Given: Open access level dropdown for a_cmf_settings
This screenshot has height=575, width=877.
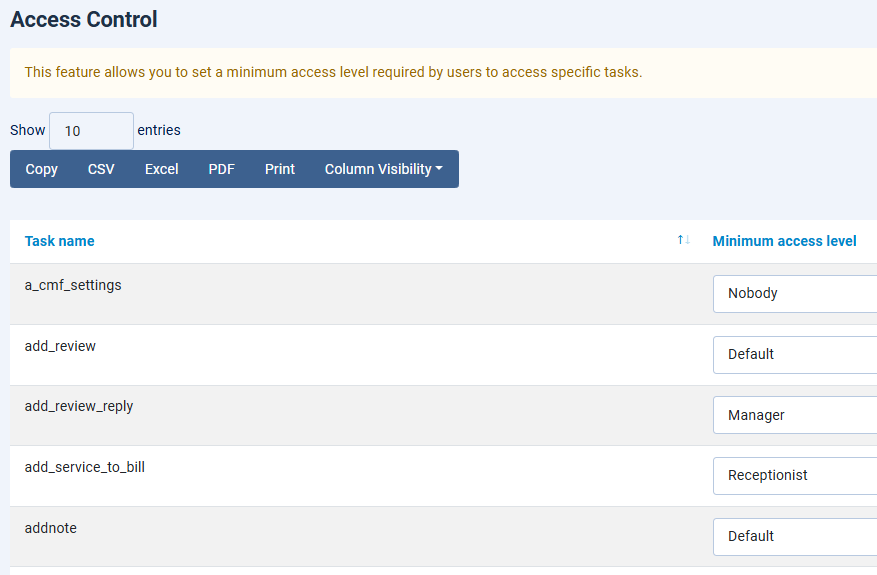Looking at the screenshot, I should (x=794, y=294).
